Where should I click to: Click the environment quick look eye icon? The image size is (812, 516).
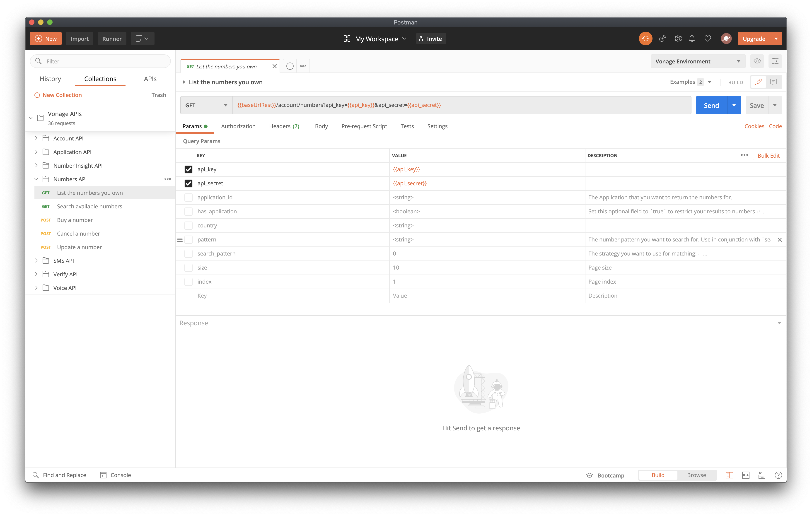point(757,61)
